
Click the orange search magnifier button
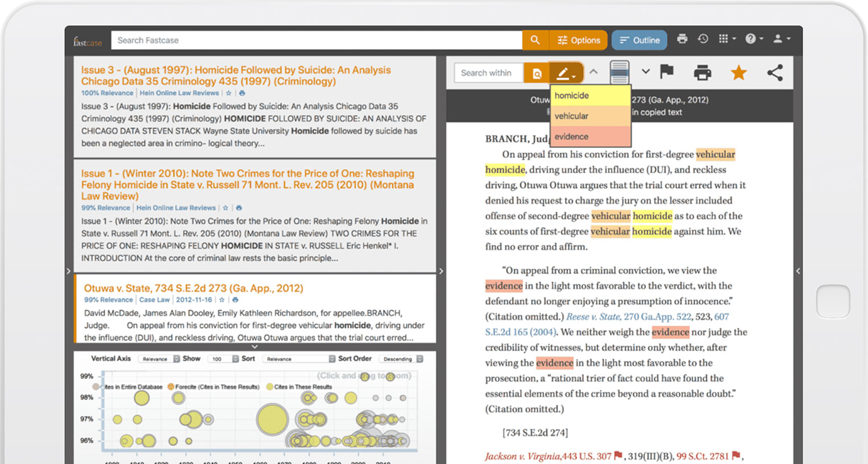click(535, 40)
